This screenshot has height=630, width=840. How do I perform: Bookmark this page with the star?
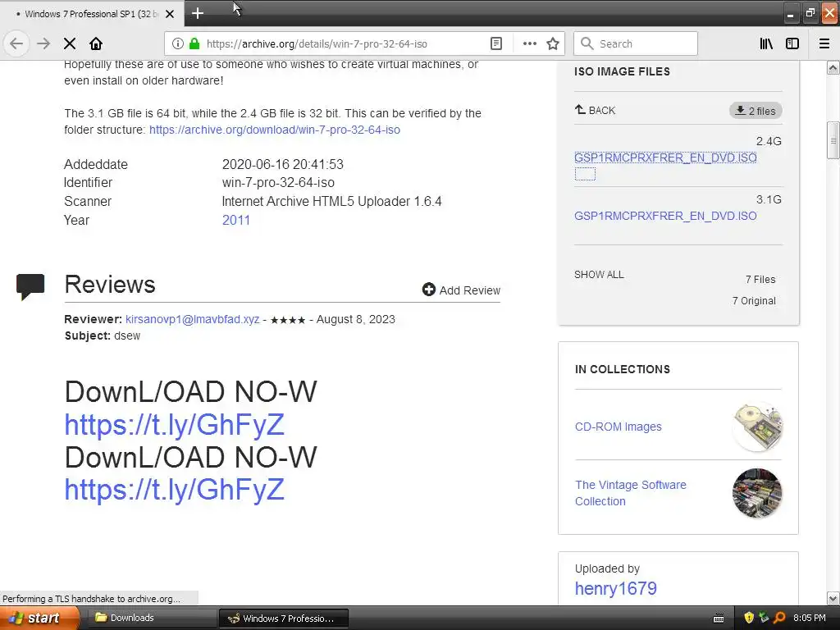click(553, 44)
